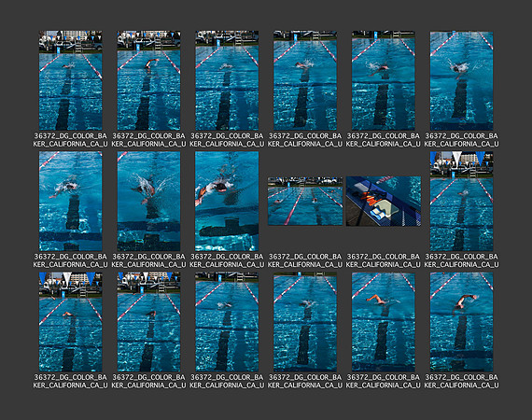
Task: Choose the last thumbnail in the bottom row
Action: (461, 322)
